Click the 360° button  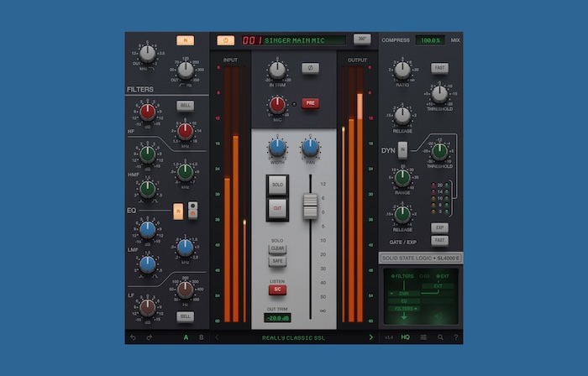point(362,39)
